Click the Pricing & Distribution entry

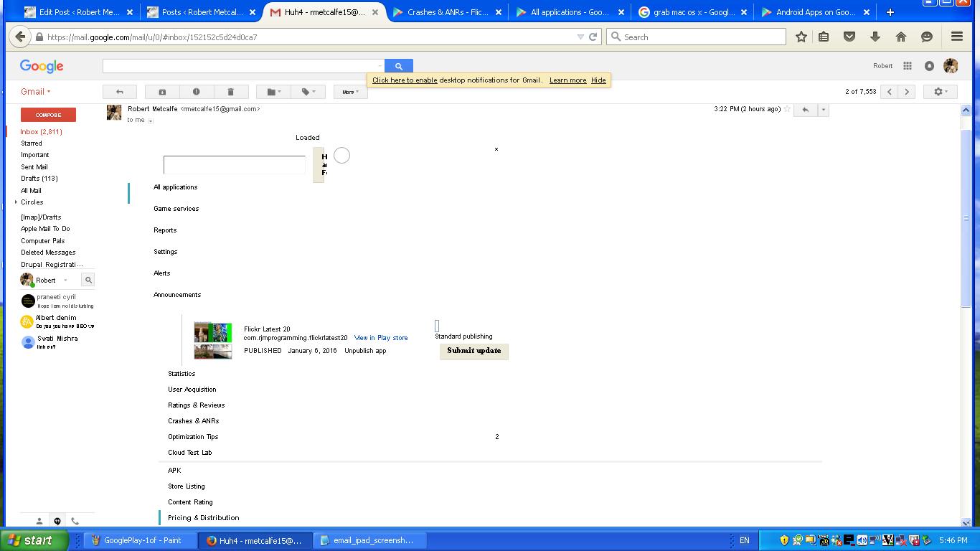point(204,518)
